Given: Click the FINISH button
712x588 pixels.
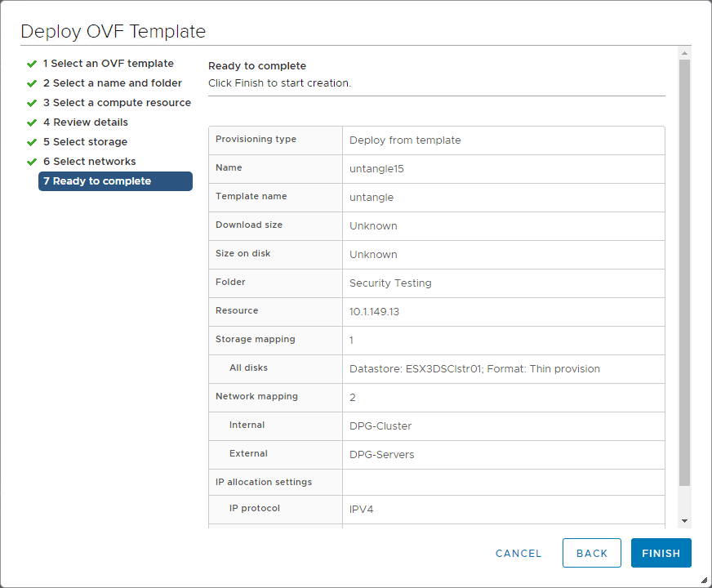Looking at the screenshot, I should tap(661, 553).
